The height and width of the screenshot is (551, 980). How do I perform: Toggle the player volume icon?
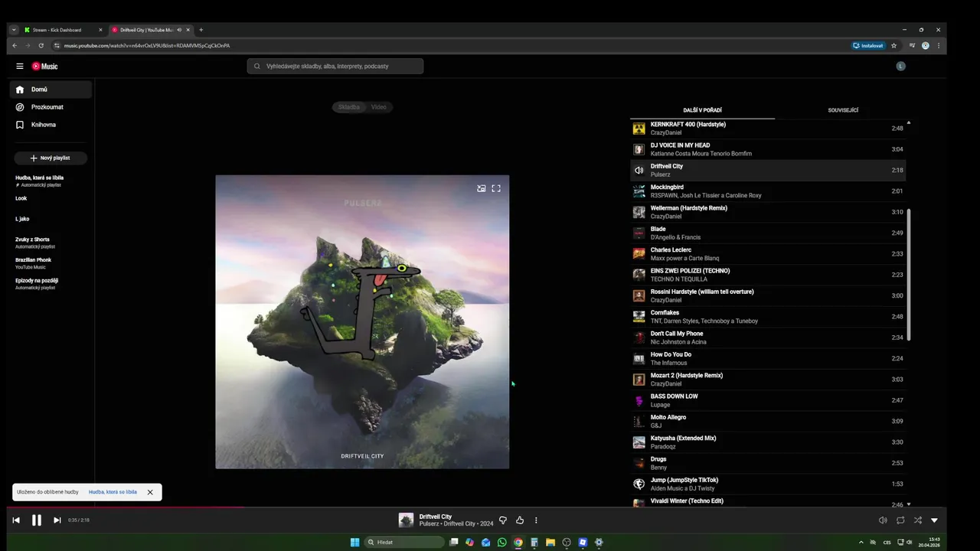(883, 520)
